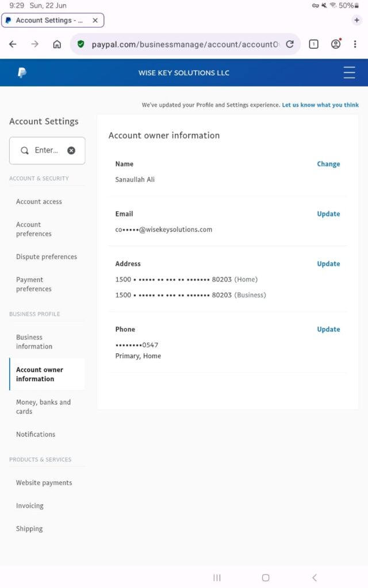Viewport: 368px width, 588px height.
Task: Open the PayPal hamburger menu
Action: pyautogui.click(x=349, y=72)
